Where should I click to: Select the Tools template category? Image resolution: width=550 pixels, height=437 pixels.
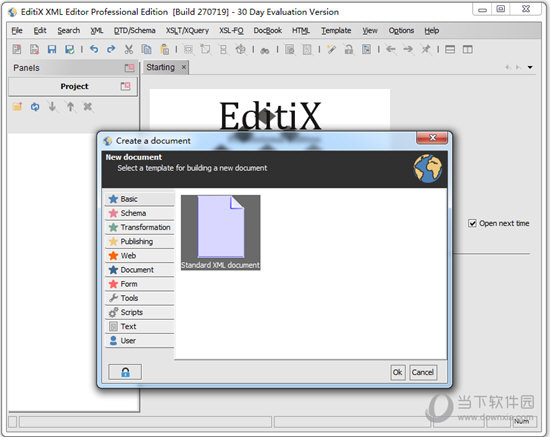(x=139, y=298)
